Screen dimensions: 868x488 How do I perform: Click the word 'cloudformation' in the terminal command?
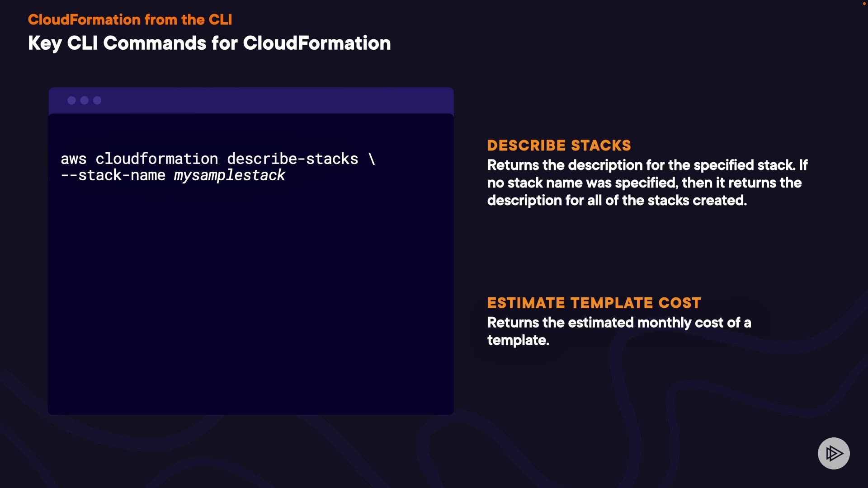[156, 159]
